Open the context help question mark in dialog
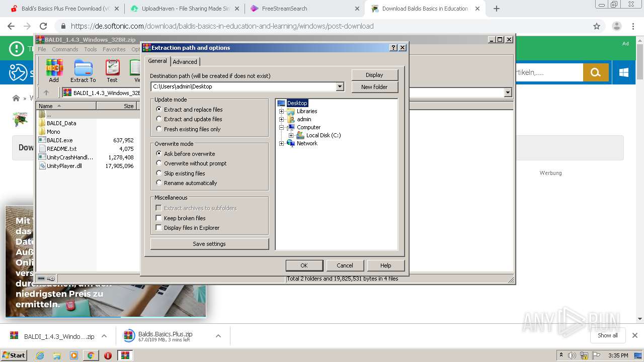 [x=393, y=48]
